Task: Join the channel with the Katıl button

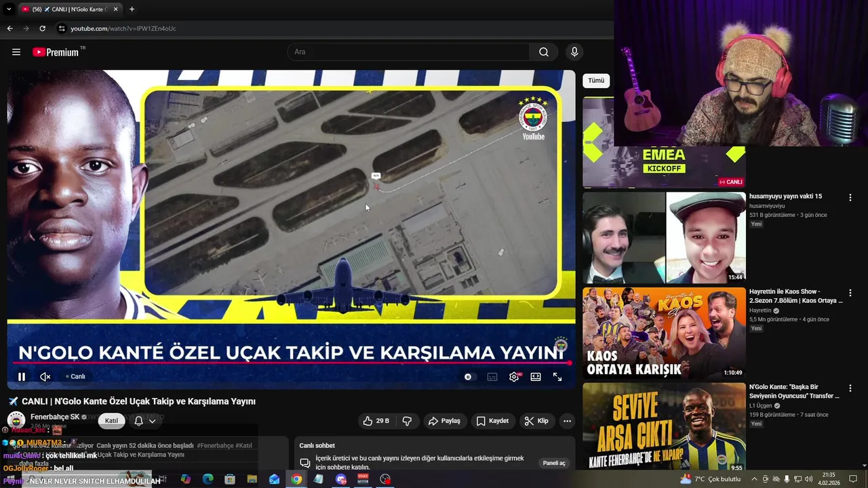Action: pos(111,421)
